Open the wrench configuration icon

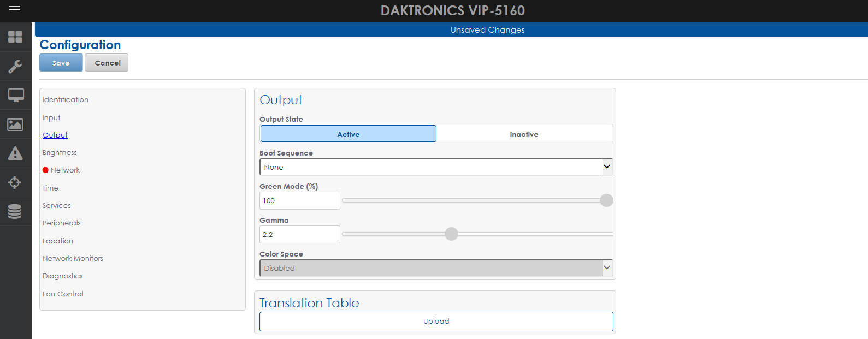[x=15, y=67]
